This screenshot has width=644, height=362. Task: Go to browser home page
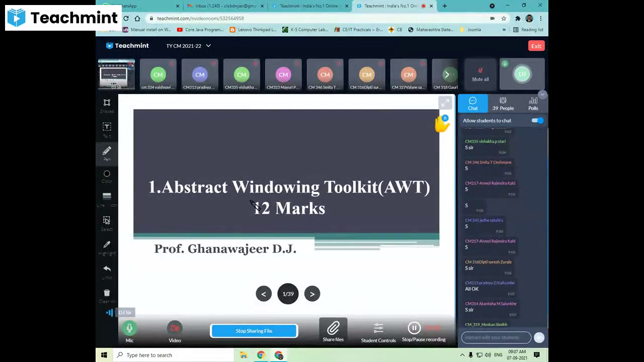point(137,18)
